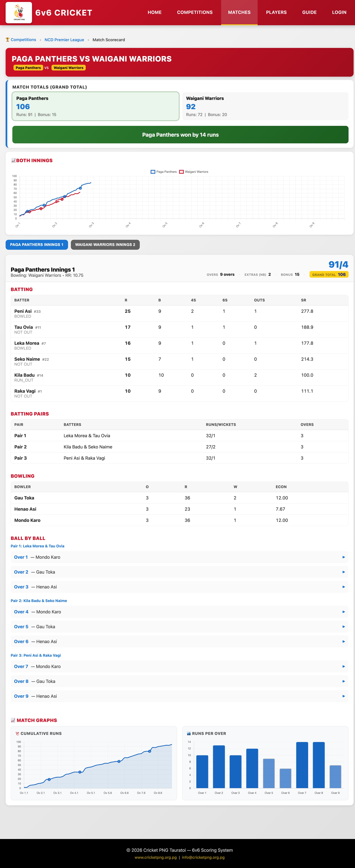The width and height of the screenshot is (355, 868).
Task: Open www.cricketpng.org.pg footer link
Action: click(156, 857)
